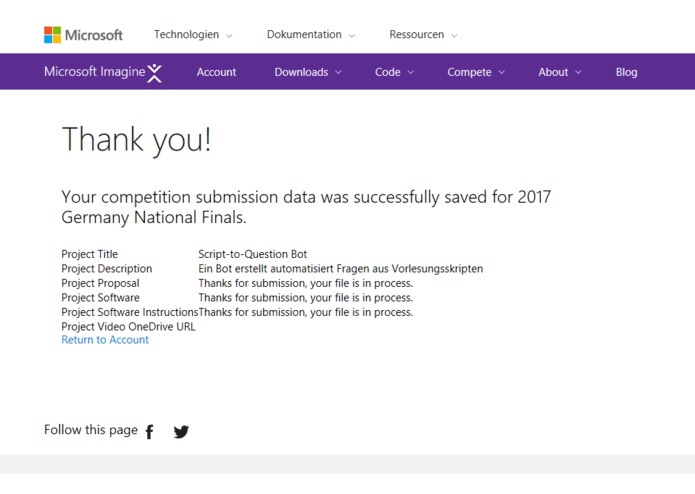This screenshot has height=494, width=695.
Task: Open the Microsoft Imagine home logo
Action: (103, 72)
